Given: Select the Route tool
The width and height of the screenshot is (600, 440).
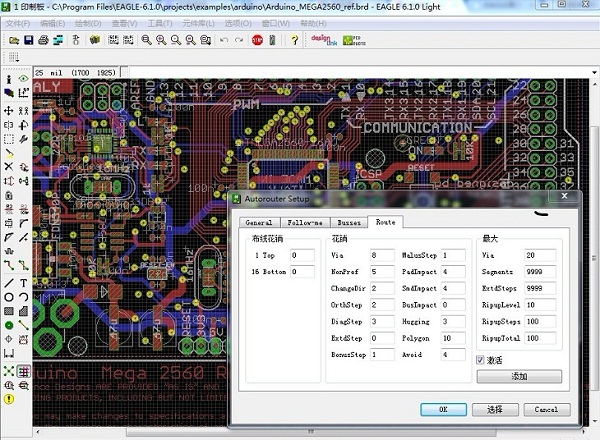Looking at the screenshot, I should [x=9, y=265].
